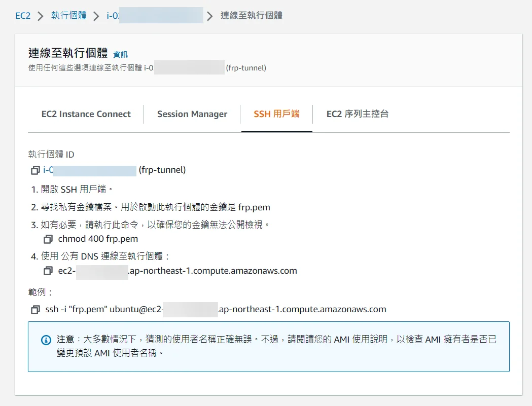Open the instance ID breadcrumb link
Image resolution: width=532 pixels, height=406 pixels.
click(x=155, y=16)
